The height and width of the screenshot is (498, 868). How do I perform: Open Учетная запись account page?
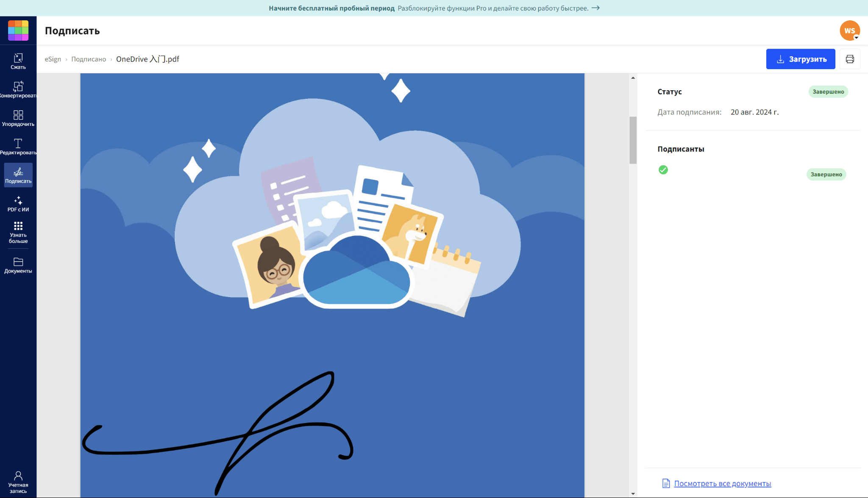pyautogui.click(x=18, y=482)
